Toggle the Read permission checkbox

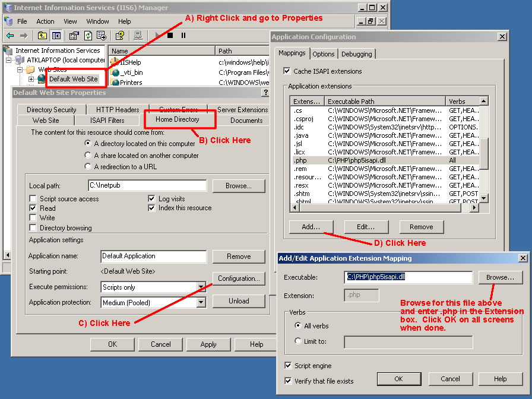click(x=33, y=208)
